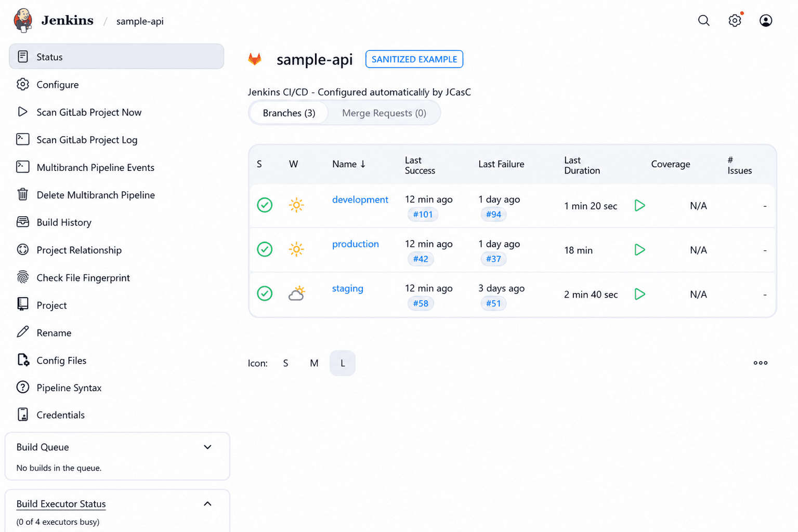The width and height of the screenshot is (798, 532).
Task: Sort by Coverage column header
Action: tap(671, 164)
